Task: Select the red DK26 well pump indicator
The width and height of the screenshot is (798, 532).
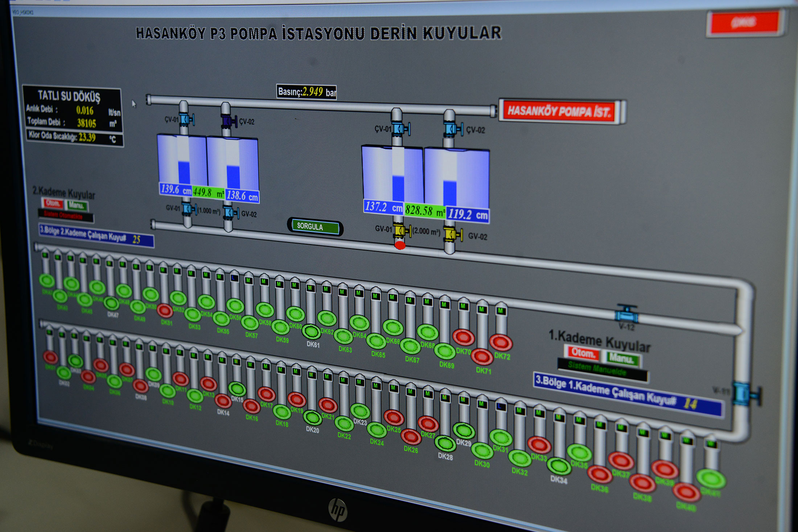Action: coord(411,437)
